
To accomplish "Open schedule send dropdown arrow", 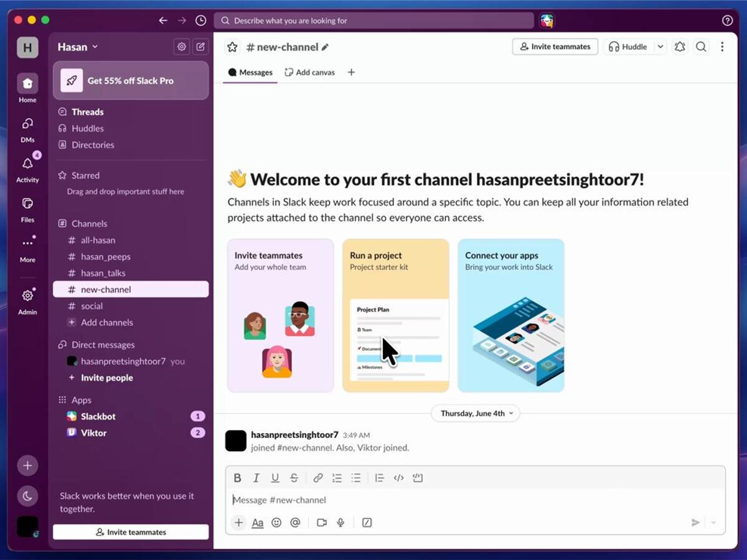I will pyautogui.click(x=713, y=523).
